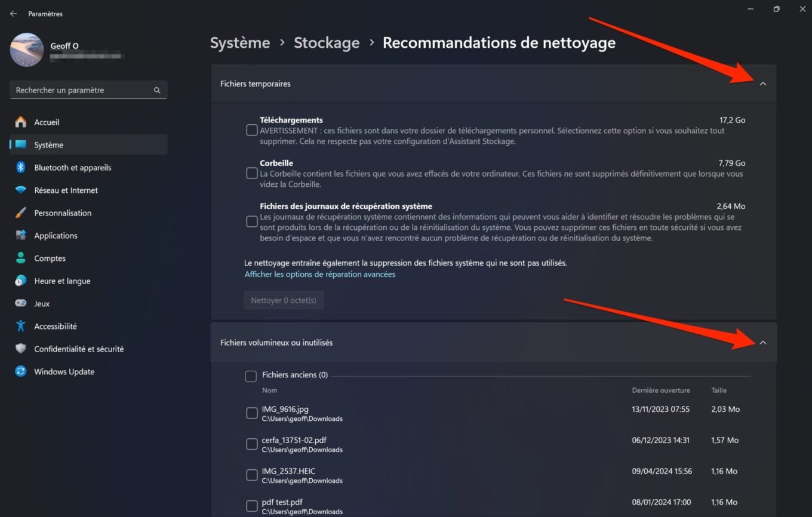Screen dimensions: 812x517
Task: Select the pdf test.pdf checkbox
Action: [x=252, y=506]
